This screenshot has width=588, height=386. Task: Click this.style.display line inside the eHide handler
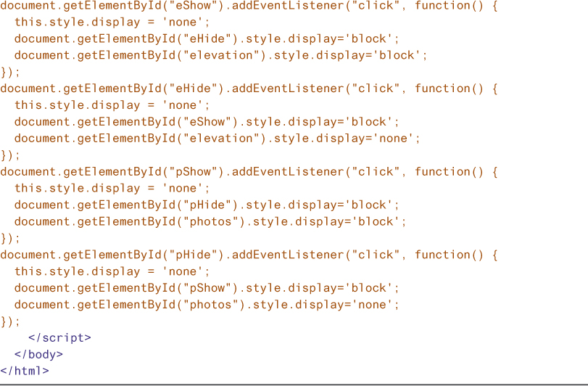[x=112, y=105]
